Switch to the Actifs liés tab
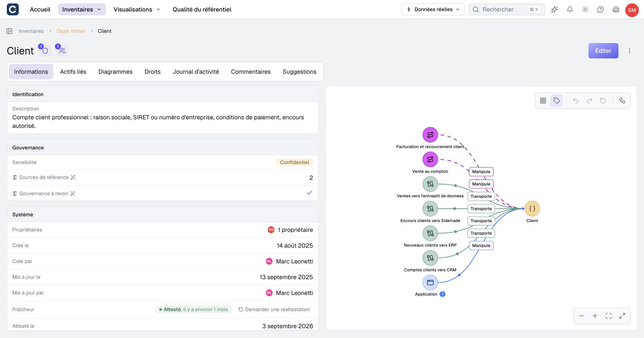The image size is (644, 338). point(73,72)
